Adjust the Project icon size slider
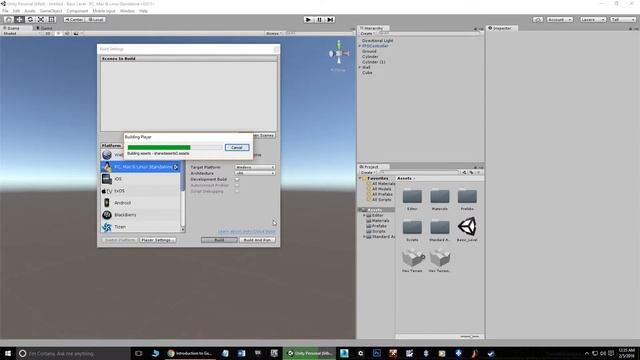Image resolution: width=640 pixels, height=360 pixels. coord(470,337)
